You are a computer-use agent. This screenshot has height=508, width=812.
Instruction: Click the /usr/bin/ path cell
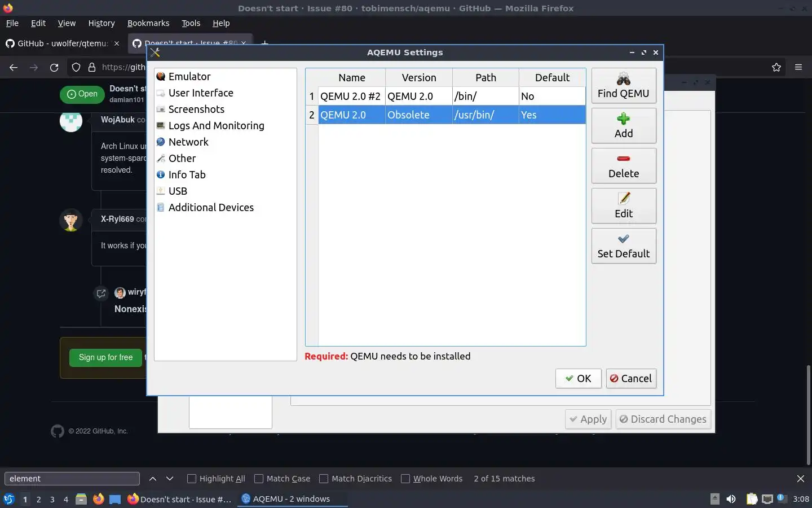(x=486, y=115)
